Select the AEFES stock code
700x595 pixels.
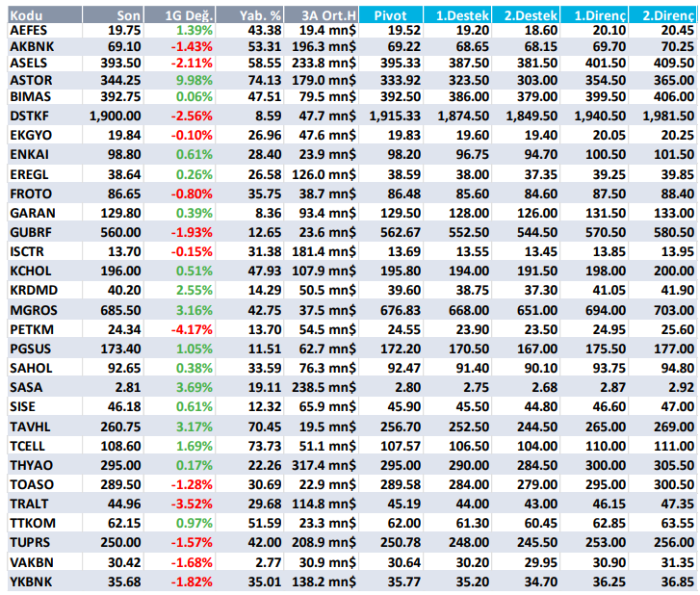pos(29,31)
